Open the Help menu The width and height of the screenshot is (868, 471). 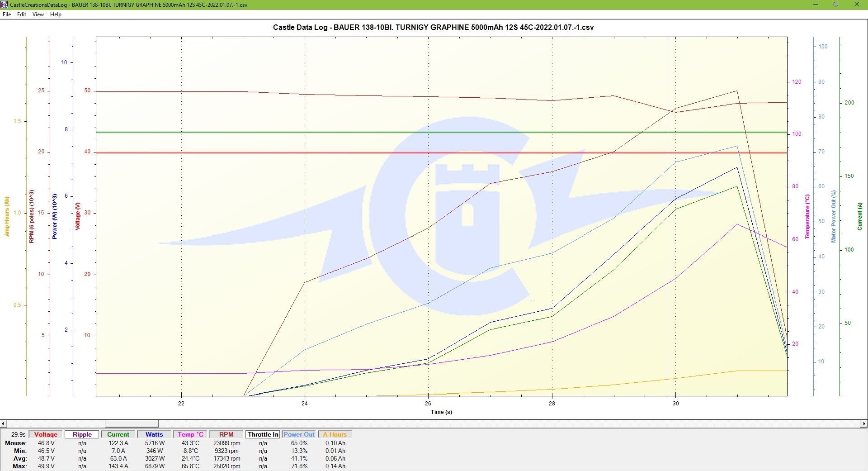pos(56,14)
